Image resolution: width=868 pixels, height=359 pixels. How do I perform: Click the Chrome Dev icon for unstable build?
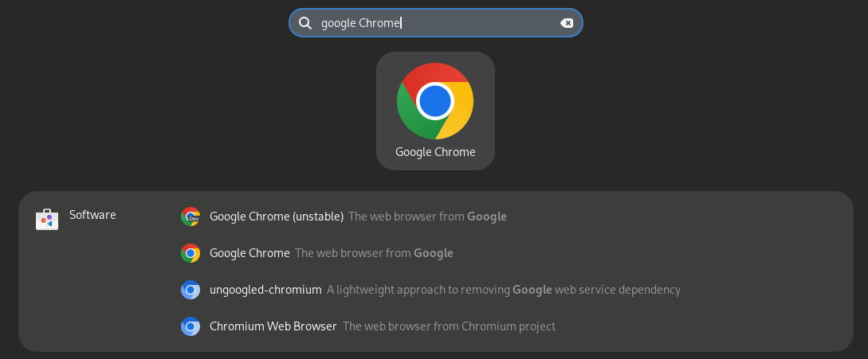(190, 217)
